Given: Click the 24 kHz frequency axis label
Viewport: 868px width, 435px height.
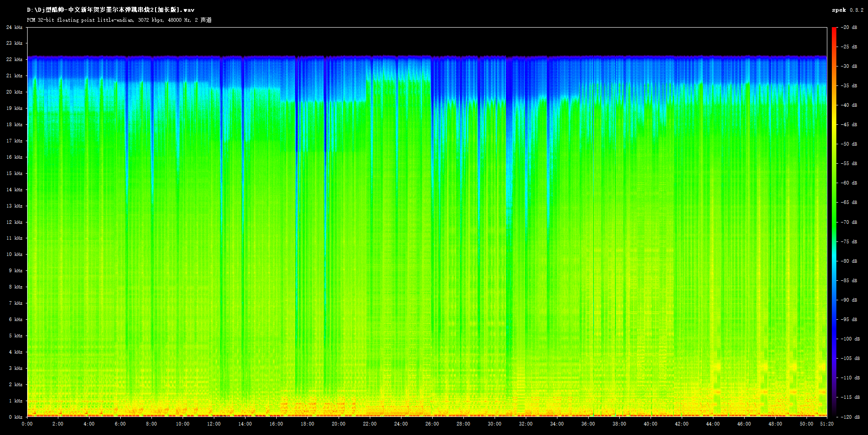Looking at the screenshot, I should tap(14, 27).
